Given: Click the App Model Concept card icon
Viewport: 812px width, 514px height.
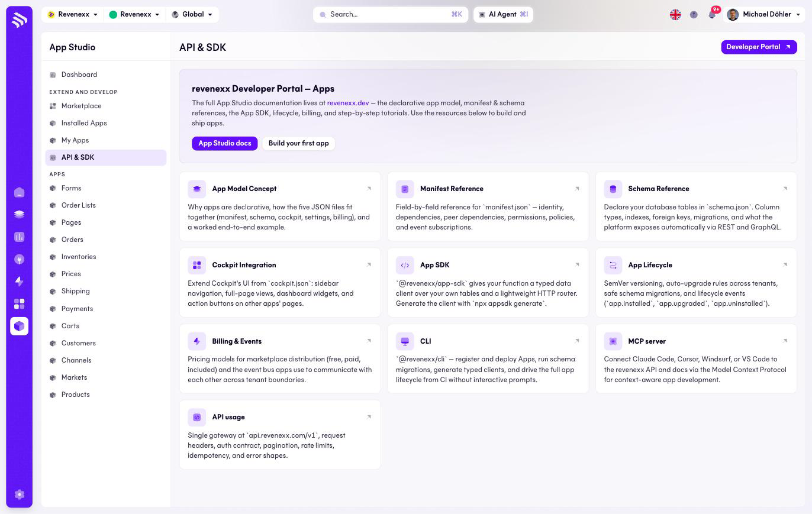Looking at the screenshot, I should pyautogui.click(x=197, y=189).
